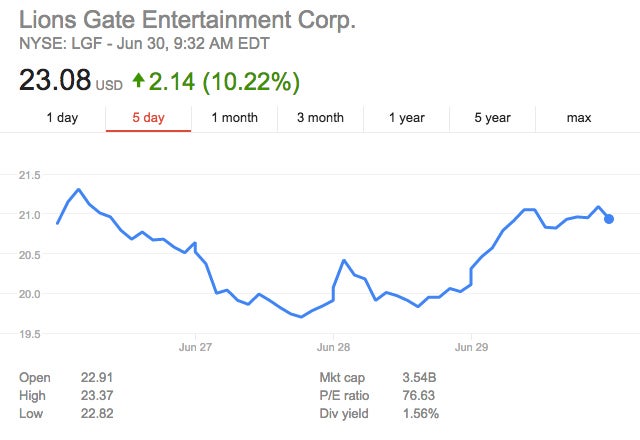The image size is (640, 440).
Task: Show the 3 month price history
Action: click(x=320, y=118)
